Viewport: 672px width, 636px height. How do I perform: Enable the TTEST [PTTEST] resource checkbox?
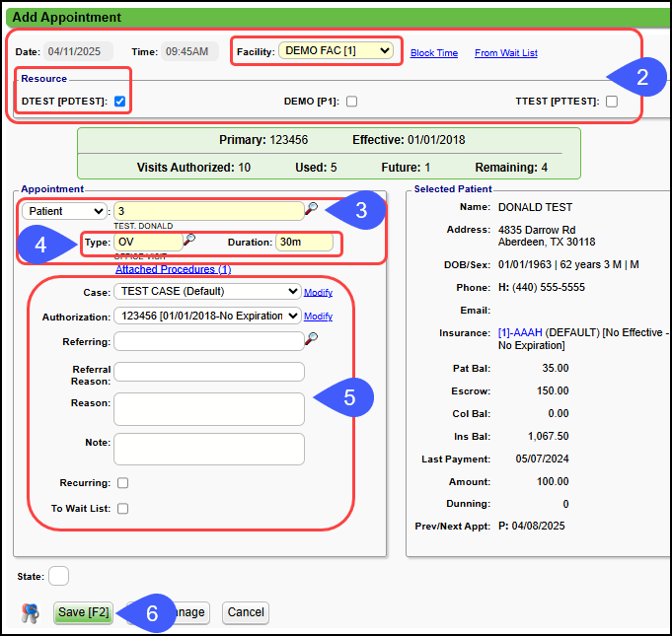click(612, 101)
